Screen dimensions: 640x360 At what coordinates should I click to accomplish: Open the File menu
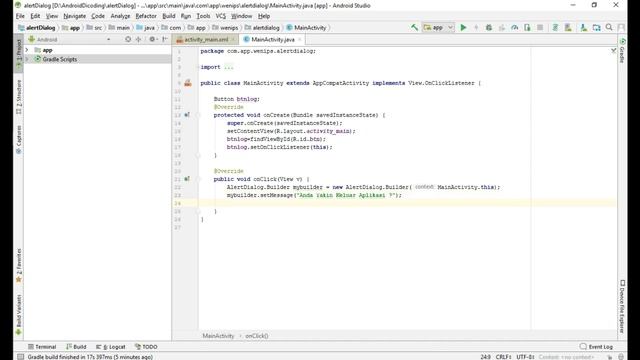tap(20, 16)
